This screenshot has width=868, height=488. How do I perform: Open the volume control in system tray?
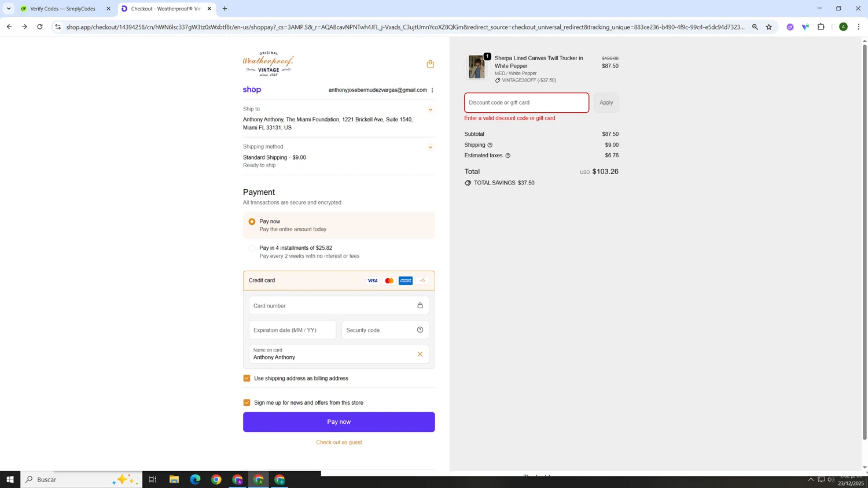832,479
